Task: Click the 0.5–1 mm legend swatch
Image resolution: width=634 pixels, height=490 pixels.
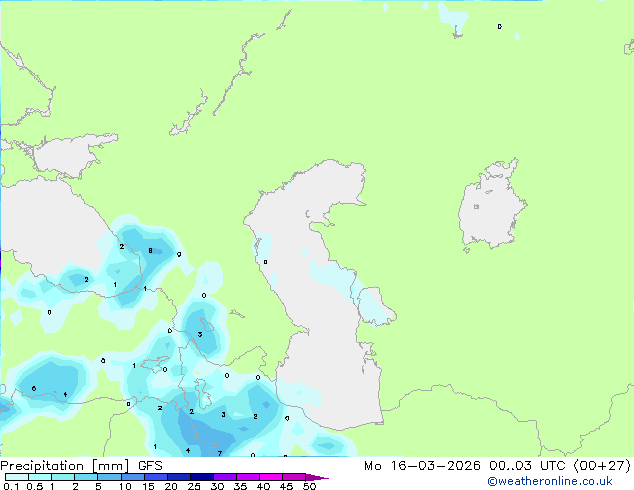Action: click(x=40, y=477)
